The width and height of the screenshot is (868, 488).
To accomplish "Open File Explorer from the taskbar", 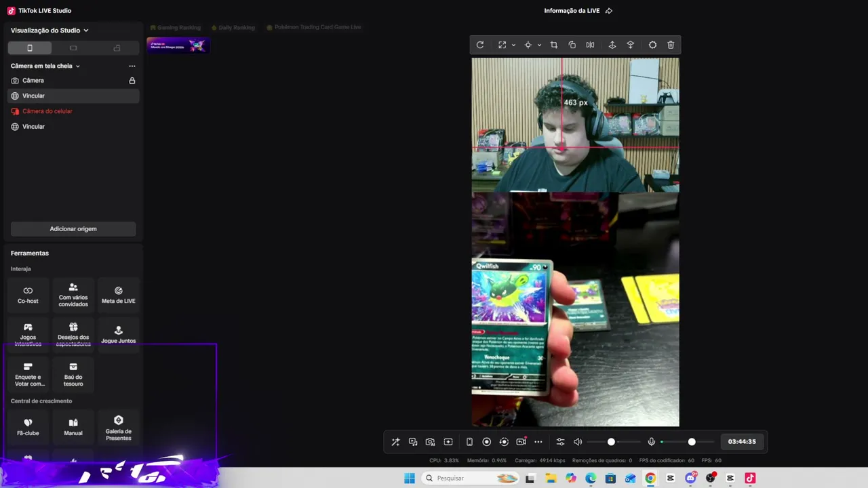I will pos(551,479).
